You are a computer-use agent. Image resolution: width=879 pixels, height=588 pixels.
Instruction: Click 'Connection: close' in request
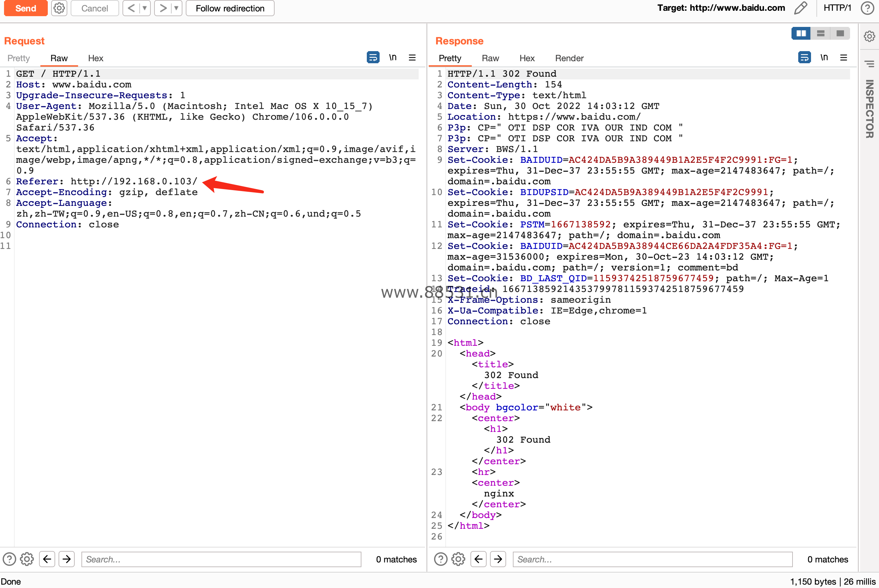point(68,225)
